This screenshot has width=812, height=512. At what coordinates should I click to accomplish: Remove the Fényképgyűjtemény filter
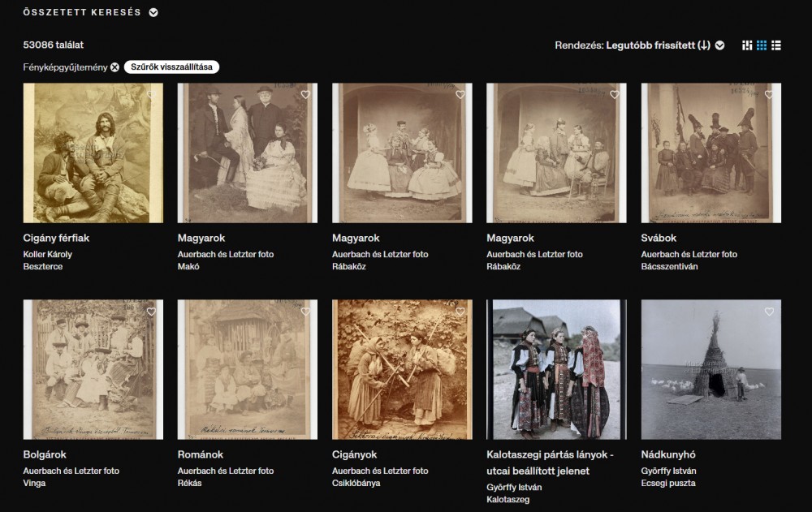(114, 67)
